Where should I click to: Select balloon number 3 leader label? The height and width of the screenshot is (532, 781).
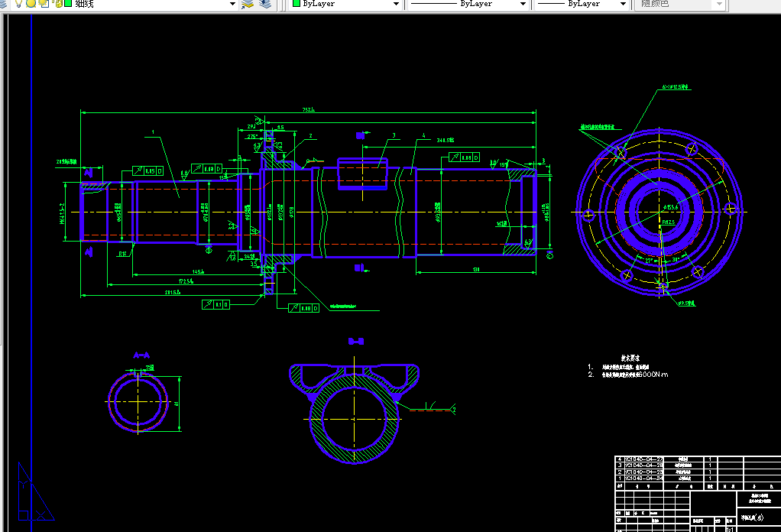tap(394, 135)
